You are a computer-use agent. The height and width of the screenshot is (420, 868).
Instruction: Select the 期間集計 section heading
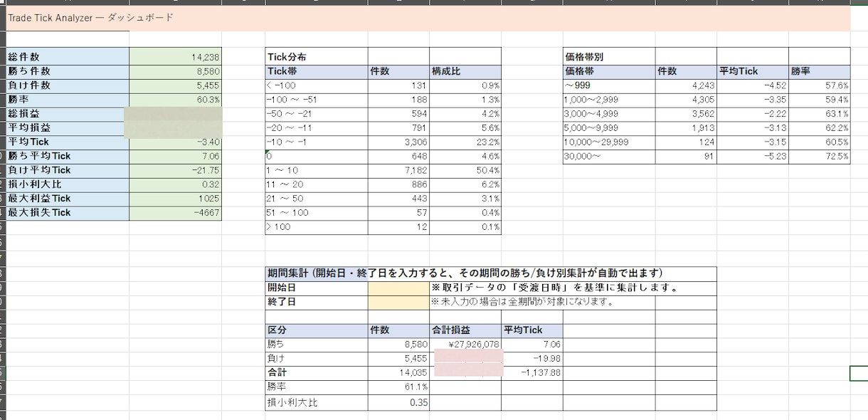point(490,273)
